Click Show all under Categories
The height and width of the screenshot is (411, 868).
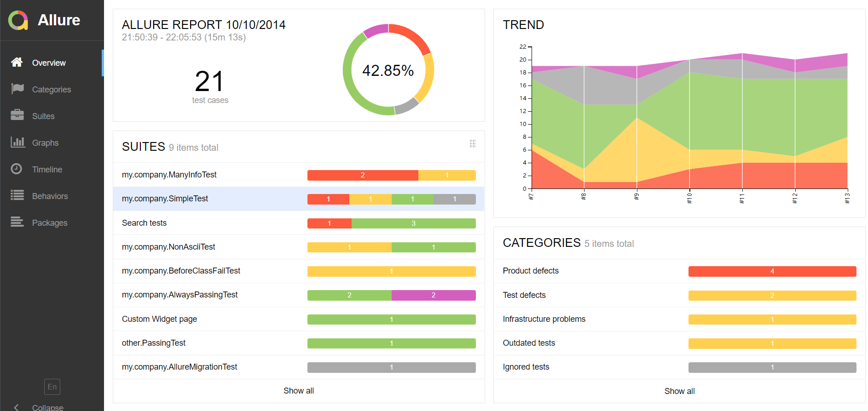[x=680, y=391]
